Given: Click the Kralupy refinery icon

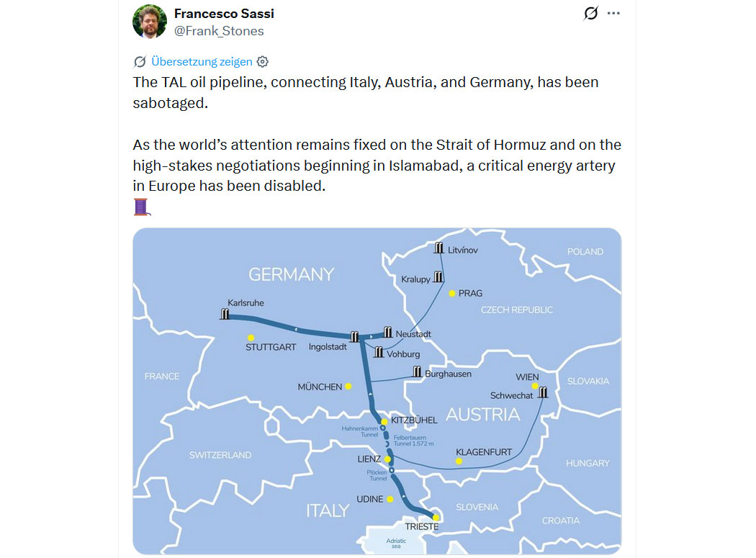Looking at the screenshot, I should point(438,277).
